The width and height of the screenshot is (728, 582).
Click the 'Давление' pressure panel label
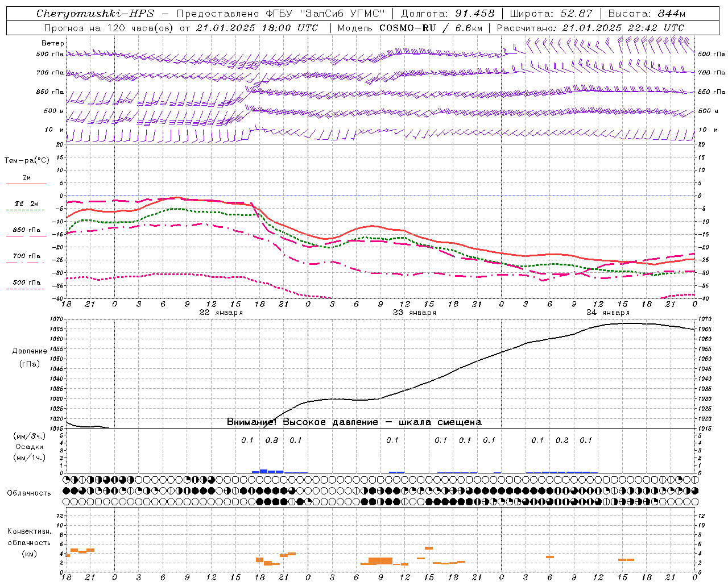coord(30,351)
